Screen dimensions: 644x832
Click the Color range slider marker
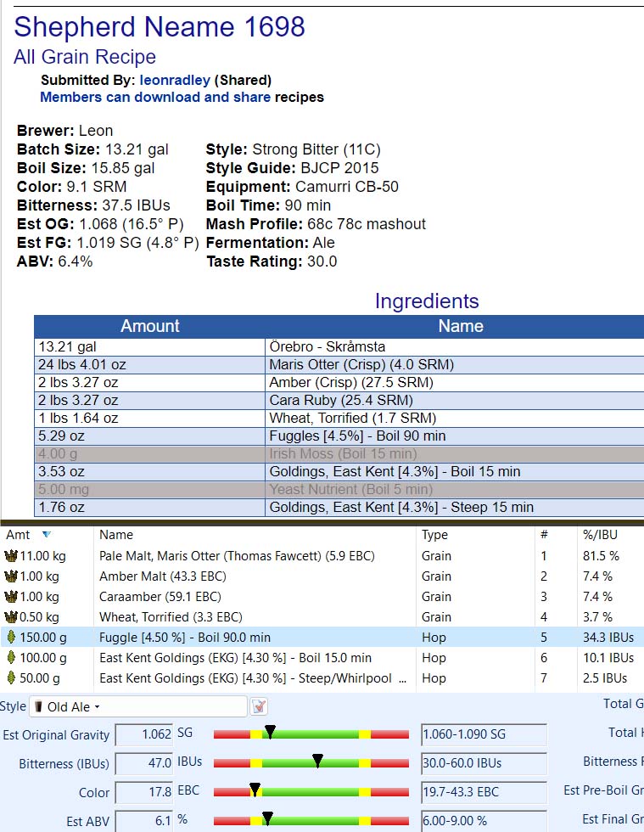(x=255, y=789)
